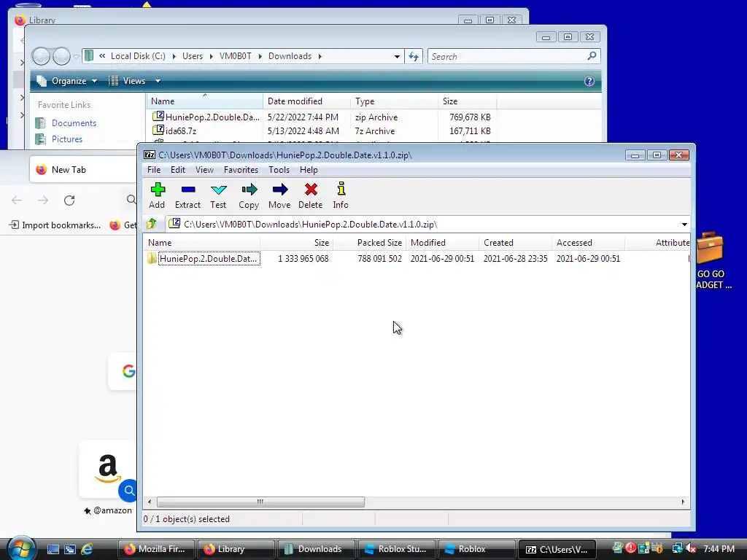Viewport: 747px width, 560px height.
Task: Open the Tools menu in 7-Zip
Action: click(x=279, y=169)
